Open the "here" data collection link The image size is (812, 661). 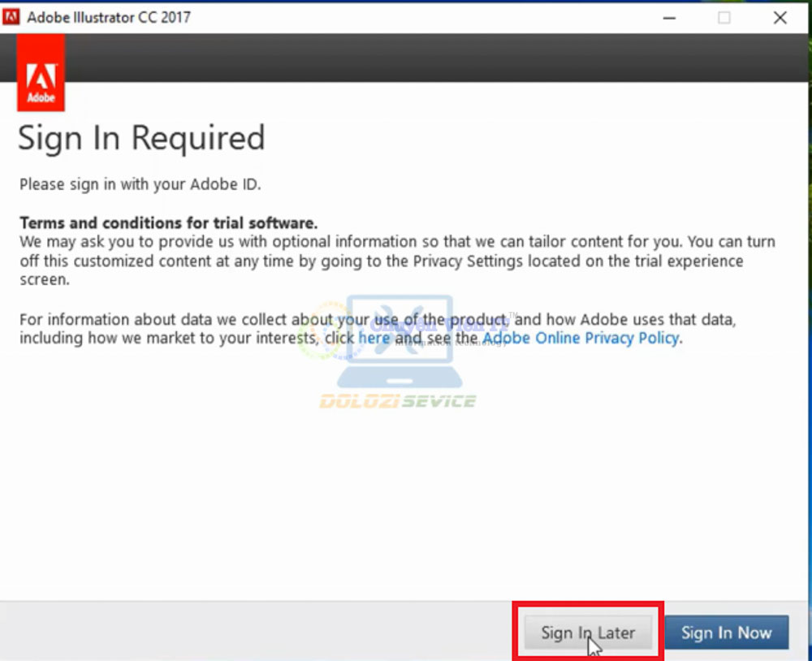[x=374, y=338]
